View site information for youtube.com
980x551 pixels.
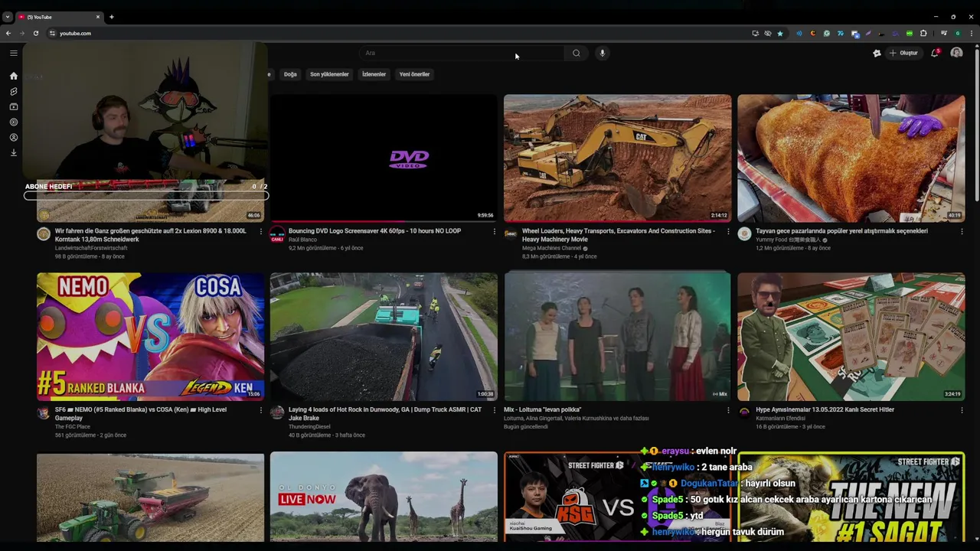pos(52,33)
